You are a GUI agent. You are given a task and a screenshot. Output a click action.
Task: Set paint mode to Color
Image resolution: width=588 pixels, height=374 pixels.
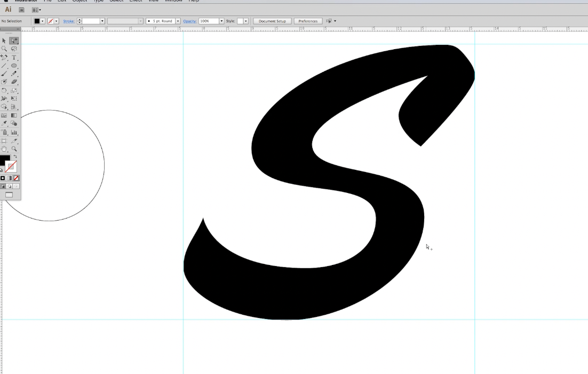coord(3,178)
